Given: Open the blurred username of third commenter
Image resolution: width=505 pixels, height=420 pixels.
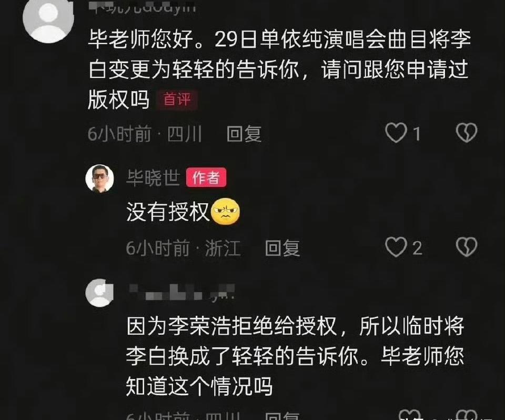Looking at the screenshot, I should [181, 293].
